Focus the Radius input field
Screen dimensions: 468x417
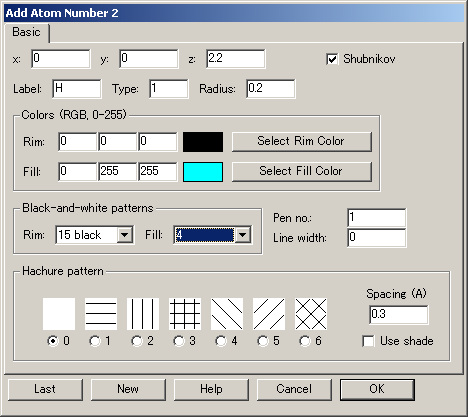pos(271,89)
